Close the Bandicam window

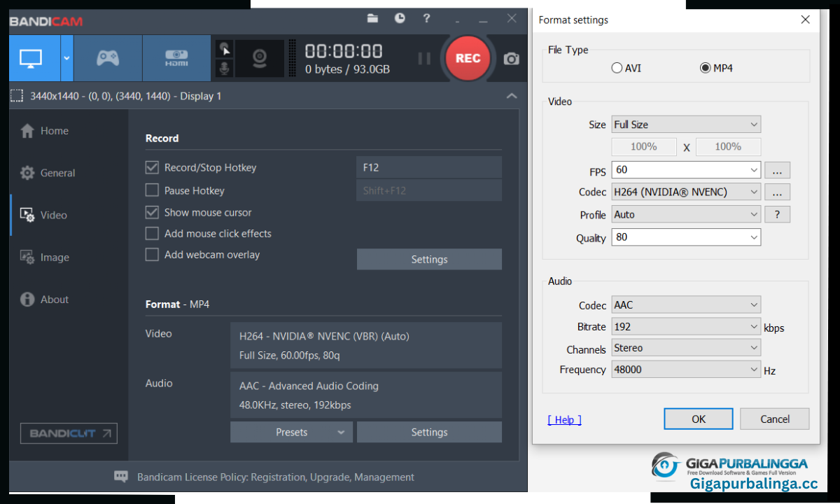pos(510,19)
